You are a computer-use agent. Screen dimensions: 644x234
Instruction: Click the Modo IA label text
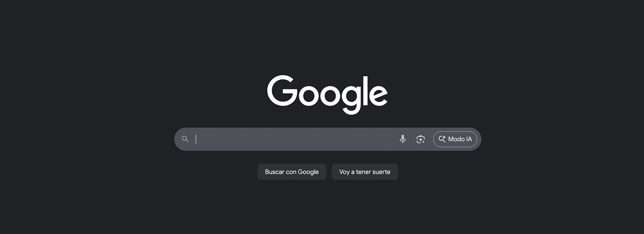[460, 139]
